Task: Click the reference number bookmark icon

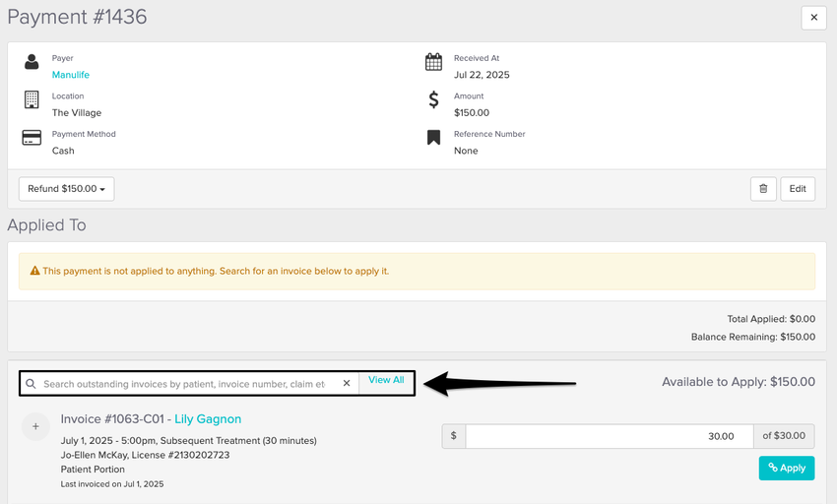Action: 433,138
